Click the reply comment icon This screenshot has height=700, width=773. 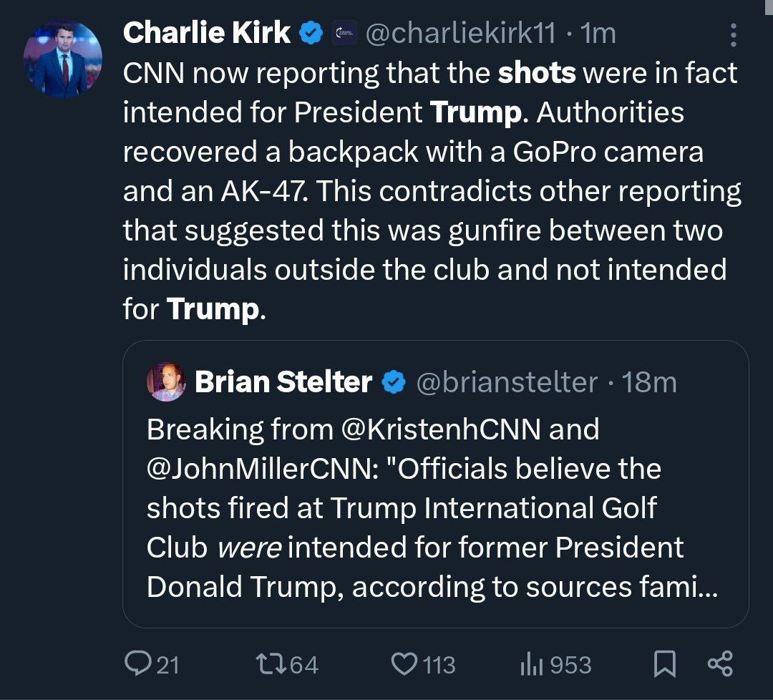(x=136, y=664)
